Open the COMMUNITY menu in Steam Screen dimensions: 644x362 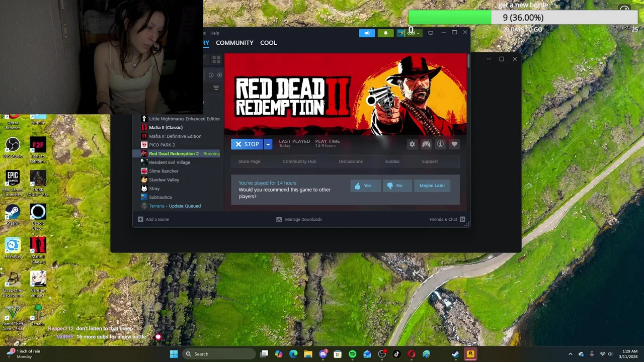pyautogui.click(x=234, y=43)
